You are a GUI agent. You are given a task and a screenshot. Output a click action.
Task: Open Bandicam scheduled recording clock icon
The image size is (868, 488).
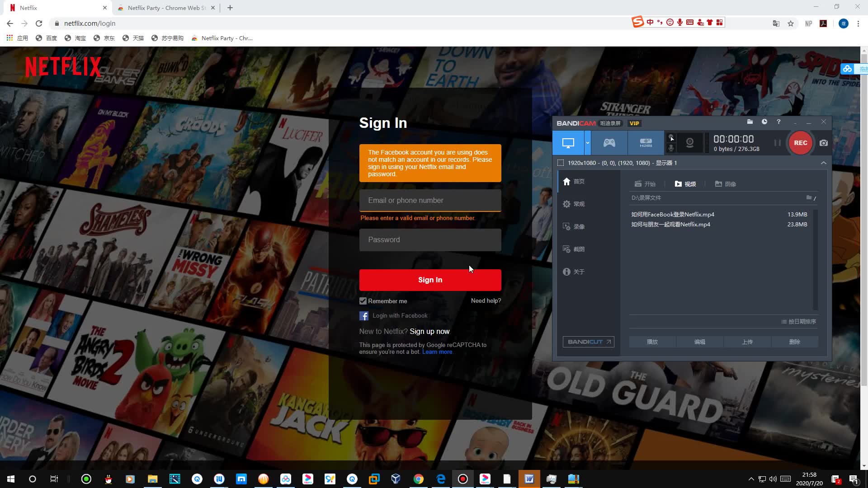(764, 122)
